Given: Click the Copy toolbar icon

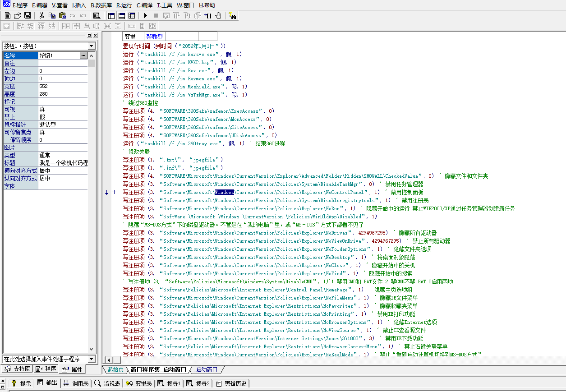Looking at the screenshot, I should [52, 15].
